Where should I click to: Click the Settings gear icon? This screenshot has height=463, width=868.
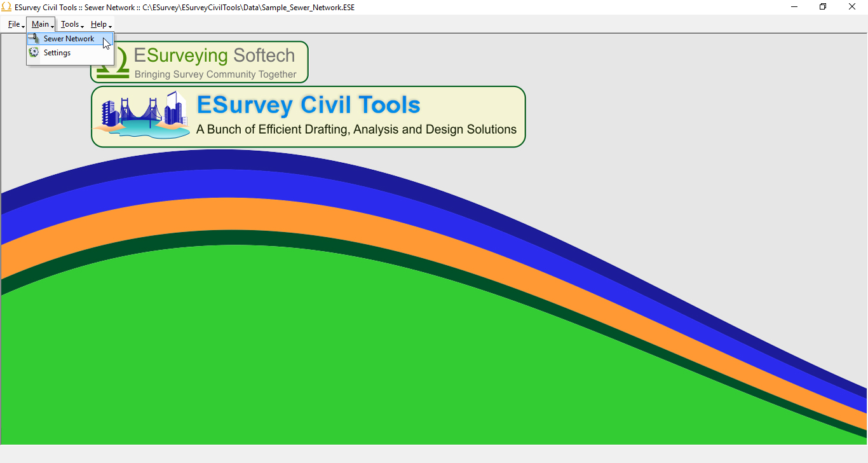click(34, 53)
